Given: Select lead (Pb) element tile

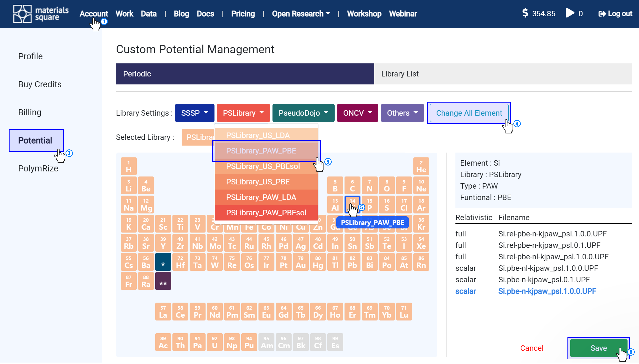Looking at the screenshot, I should [x=352, y=262].
